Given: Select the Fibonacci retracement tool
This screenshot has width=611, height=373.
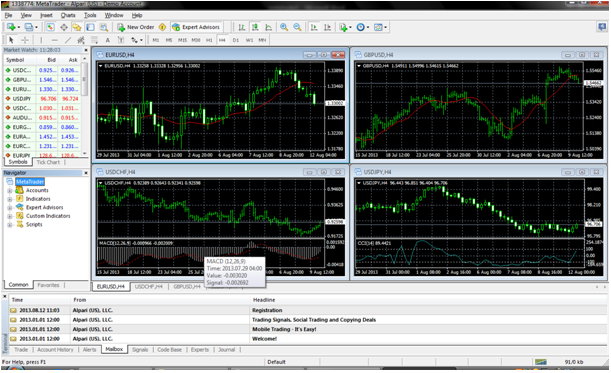Looking at the screenshot, I should (94, 40).
